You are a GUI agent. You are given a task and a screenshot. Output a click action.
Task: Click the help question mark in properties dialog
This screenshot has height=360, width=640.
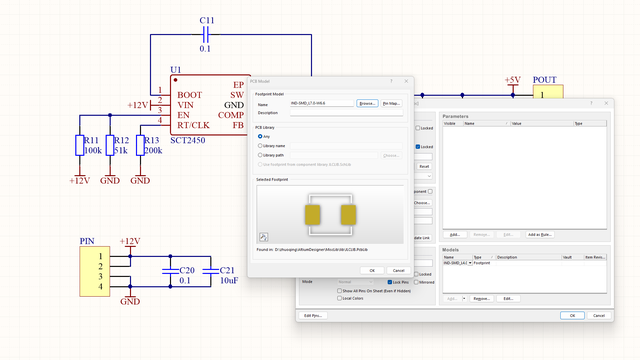coord(591,103)
